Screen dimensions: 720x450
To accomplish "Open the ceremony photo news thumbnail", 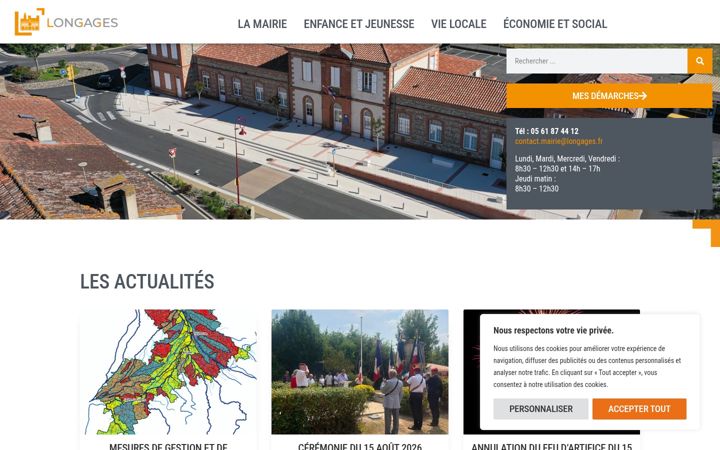I will click(x=360, y=372).
